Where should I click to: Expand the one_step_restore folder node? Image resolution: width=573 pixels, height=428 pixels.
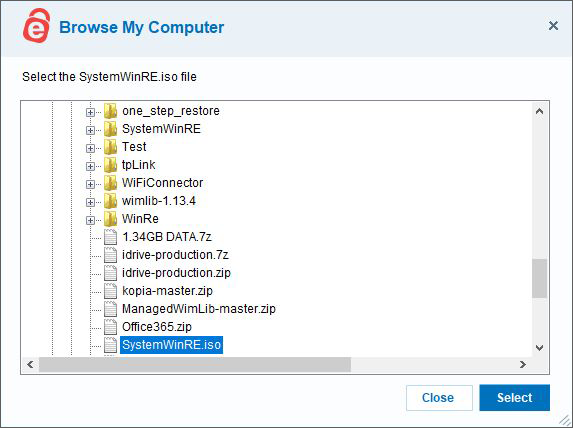pyautogui.click(x=90, y=112)
